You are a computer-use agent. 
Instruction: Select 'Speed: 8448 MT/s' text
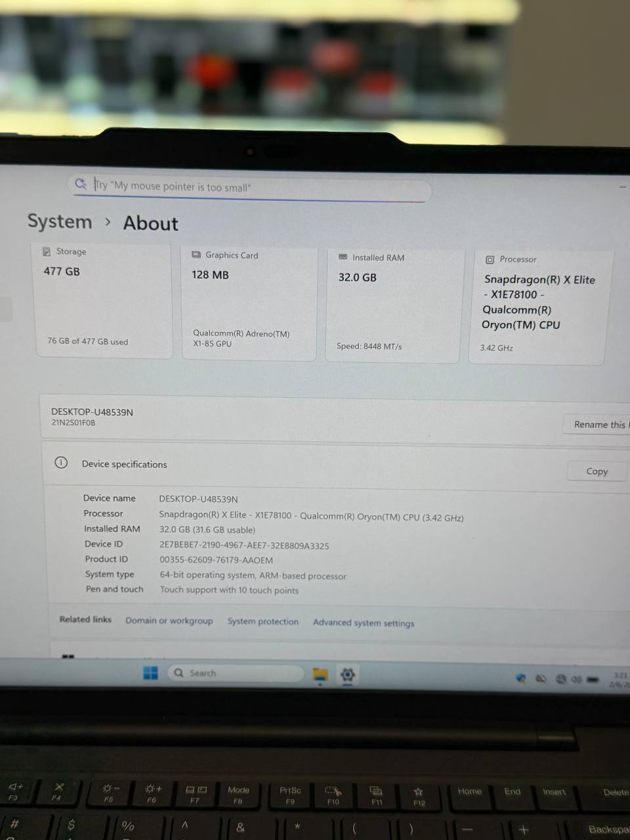point(369,346)
